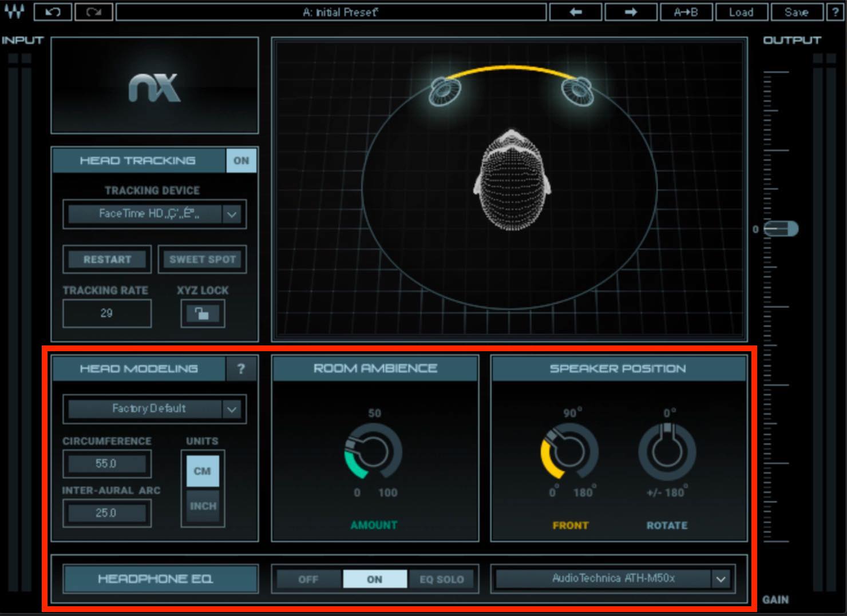Set Headphone EQ to OFF
847x616 pixels.
[x=308, y=579]
